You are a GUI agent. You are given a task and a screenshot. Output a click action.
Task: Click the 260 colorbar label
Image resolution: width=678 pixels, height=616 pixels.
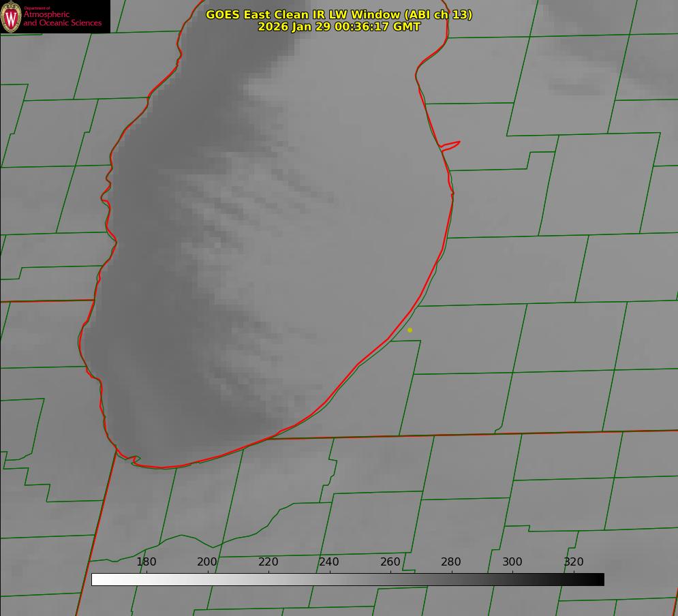390,562
